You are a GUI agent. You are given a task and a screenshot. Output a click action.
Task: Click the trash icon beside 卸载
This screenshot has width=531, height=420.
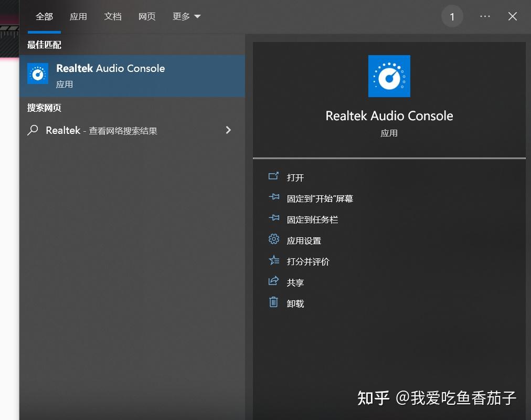273,303
